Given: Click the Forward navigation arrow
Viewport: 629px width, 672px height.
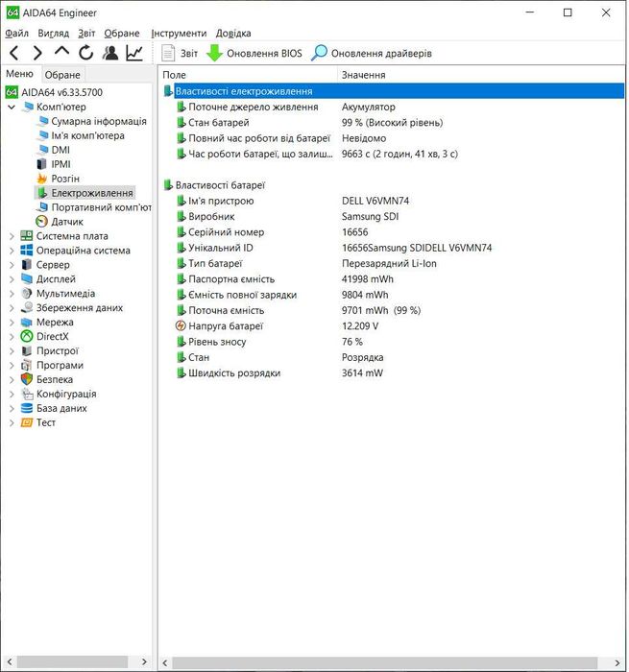Looking at the screenshot, I should tap(37, 53).
